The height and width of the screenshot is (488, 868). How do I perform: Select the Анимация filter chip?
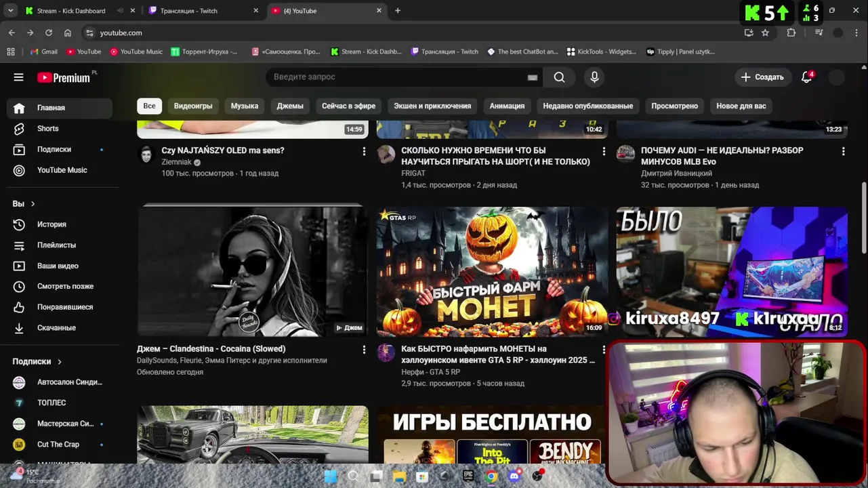point(507,106)
